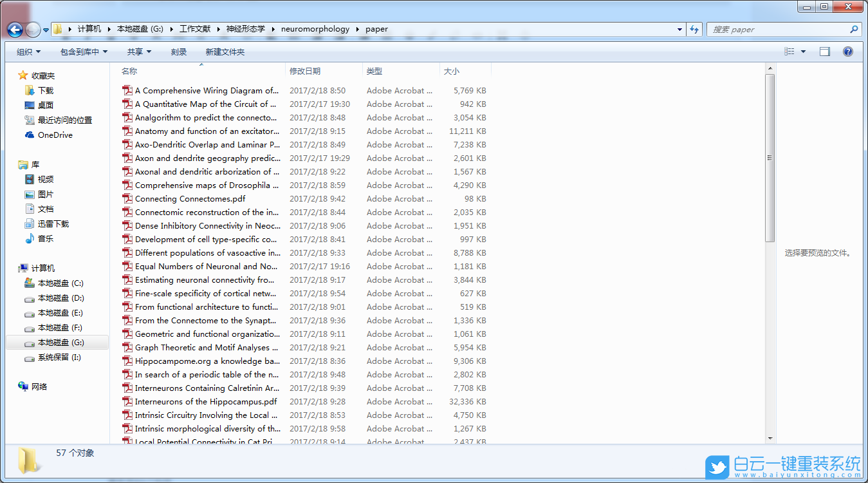Open the 网络 network icon in sidebar
The image size is (868, 483).
click(x=24, y=387)
